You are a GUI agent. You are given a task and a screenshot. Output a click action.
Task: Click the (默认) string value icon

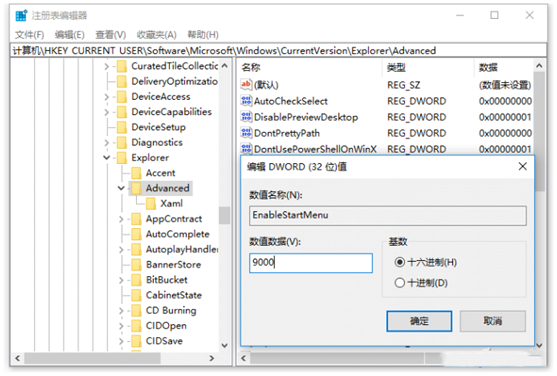tap(246, 85)
